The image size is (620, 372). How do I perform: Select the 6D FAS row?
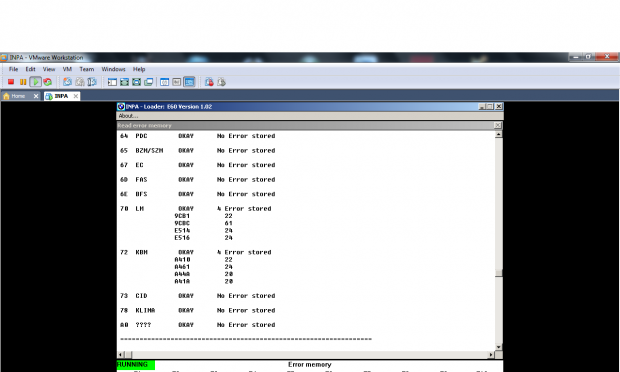[x=198, y=179]
